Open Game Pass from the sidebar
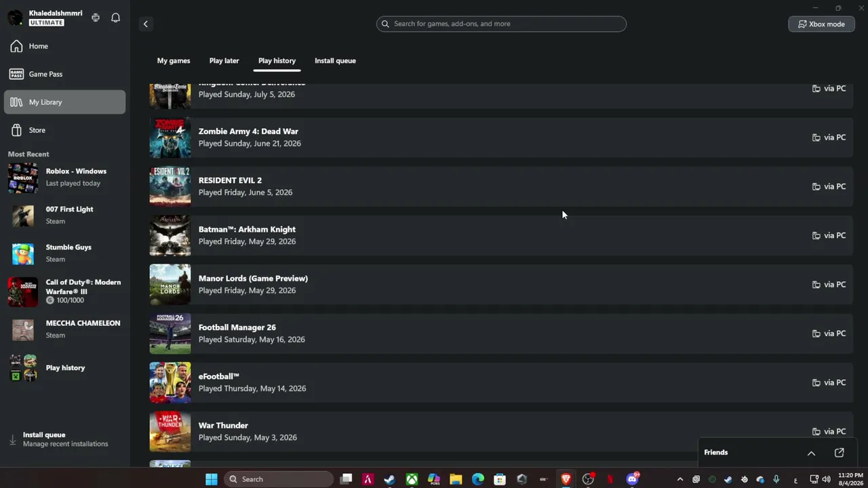This screenshot has height=488, width=868. click(64, 74)
